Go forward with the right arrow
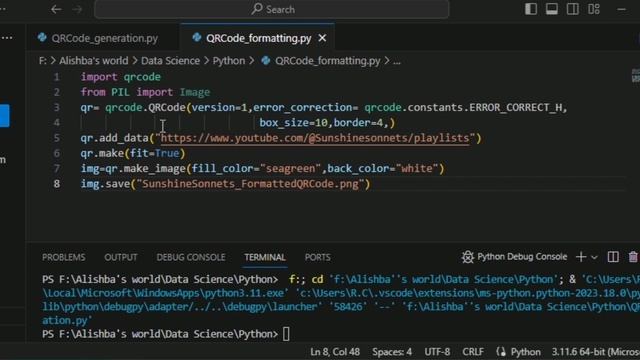Image resolution: width=640 pixels, height=360 pixels. [x=77, y=9]
